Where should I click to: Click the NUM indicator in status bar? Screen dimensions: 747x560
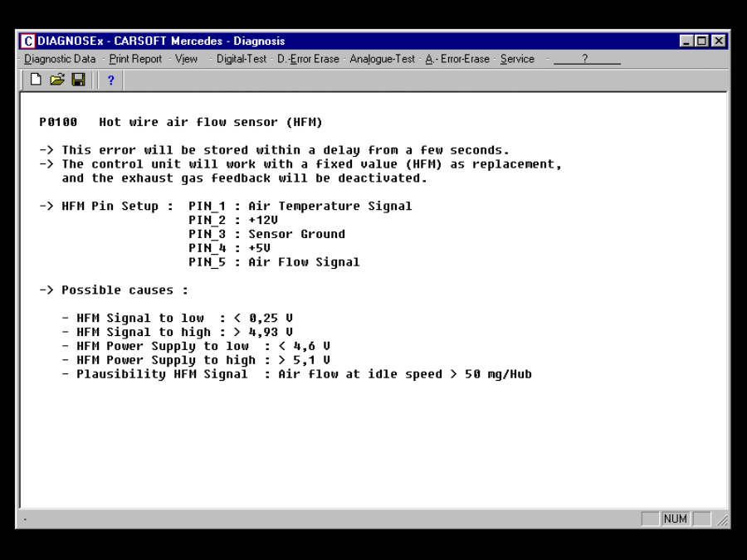[x=675, y=519]
